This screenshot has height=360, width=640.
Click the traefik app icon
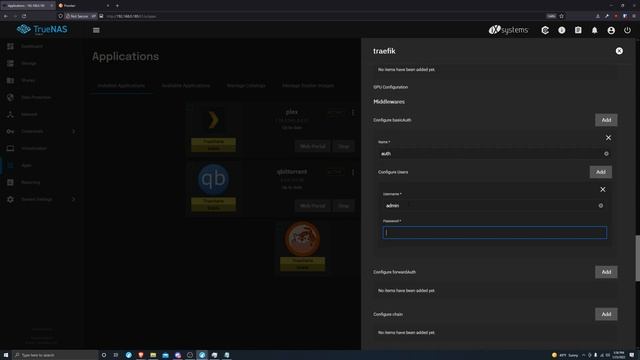pyautogui.click(x=302, y=238)
